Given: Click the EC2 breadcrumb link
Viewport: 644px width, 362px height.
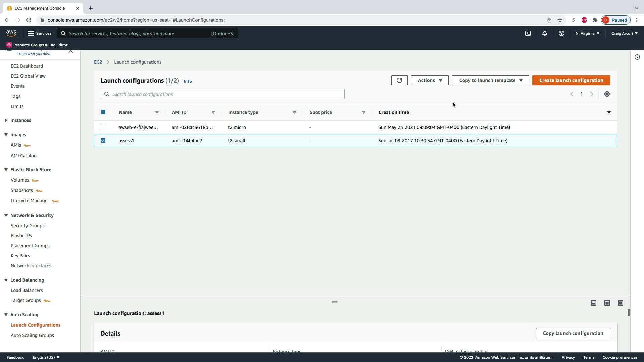Looking at the screenshot, I should [x=98, y=62].
